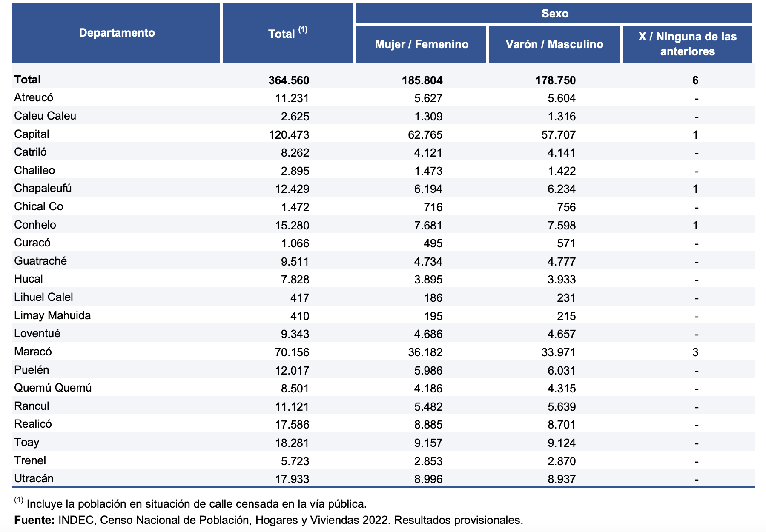
Task: Select Rancul total 11.121
Action: [292, 407]
